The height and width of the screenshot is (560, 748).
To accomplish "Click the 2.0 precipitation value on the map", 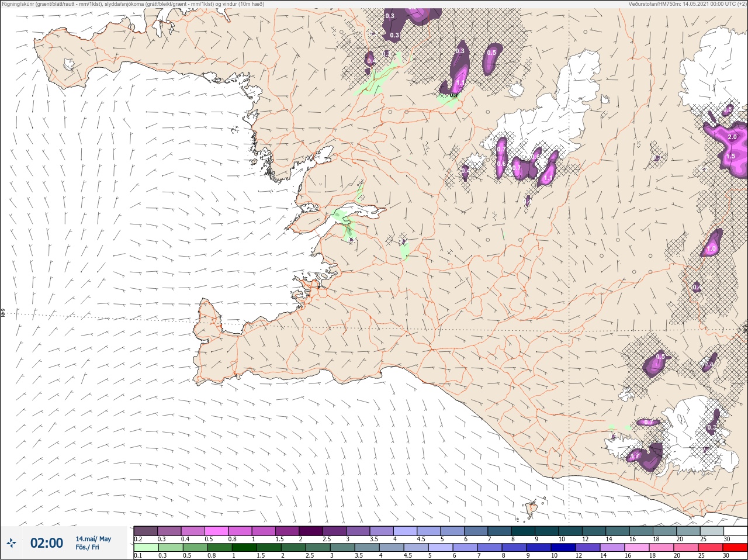I will [732, 137].
